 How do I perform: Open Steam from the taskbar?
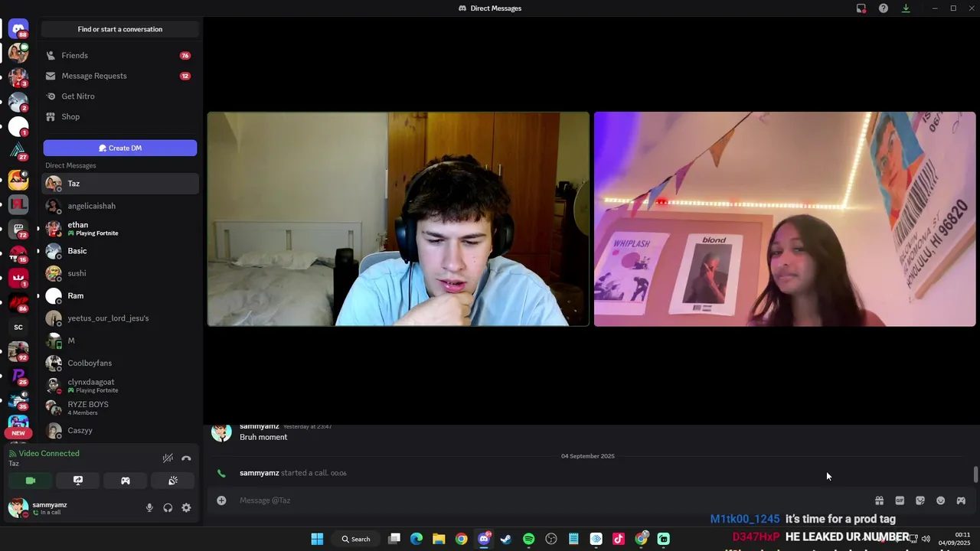point(506,539)
